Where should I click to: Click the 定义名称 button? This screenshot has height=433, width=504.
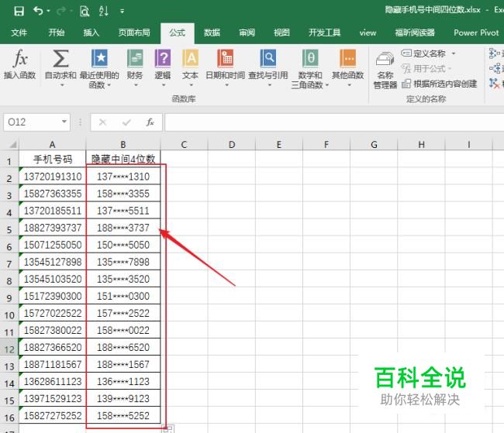(423, 53)
